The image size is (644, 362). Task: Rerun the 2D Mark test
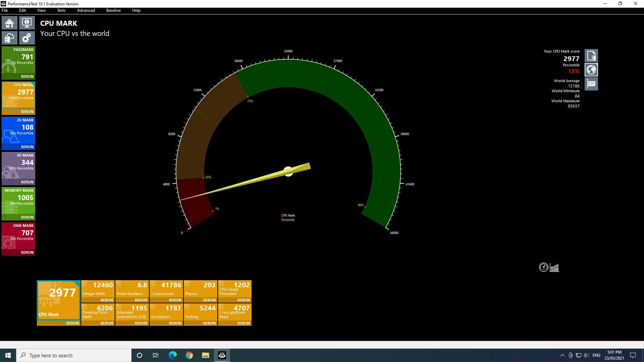[27, 147]
